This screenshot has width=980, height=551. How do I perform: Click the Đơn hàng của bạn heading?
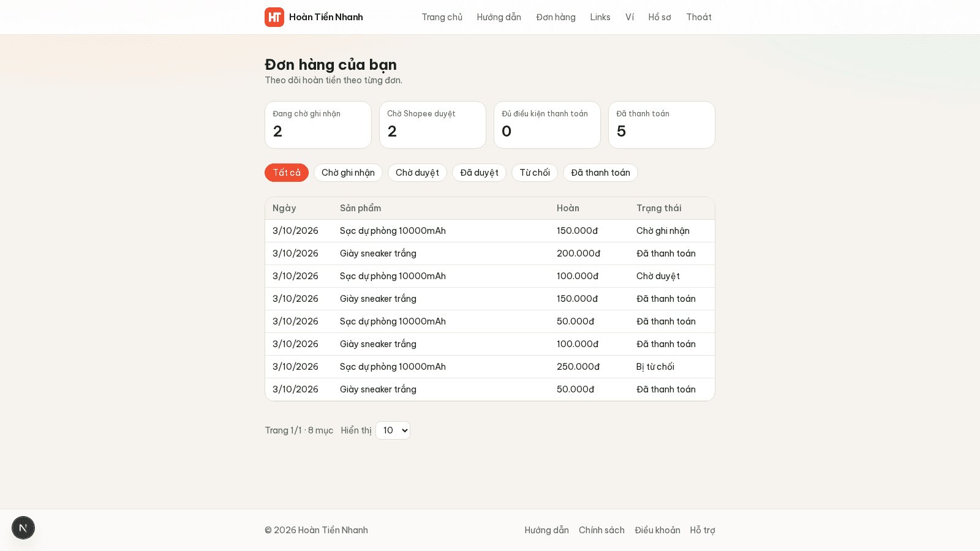point(331,64)
